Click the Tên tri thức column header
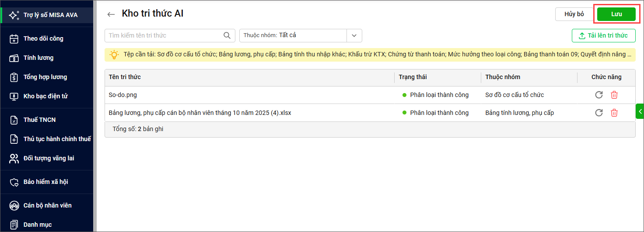The height and width of the screenshot is (232, 644). [125, 77]
